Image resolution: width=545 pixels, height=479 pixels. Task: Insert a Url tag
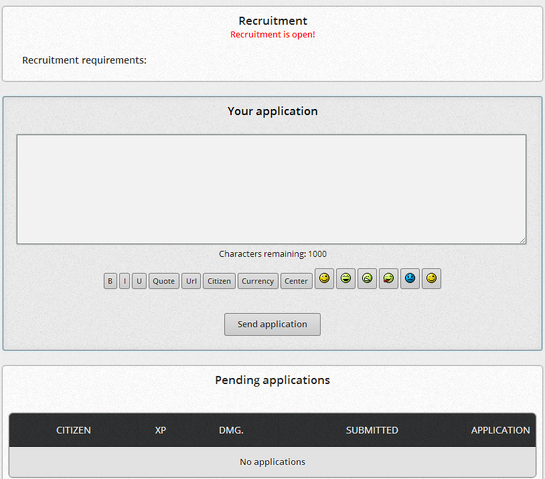click(191, 281)
